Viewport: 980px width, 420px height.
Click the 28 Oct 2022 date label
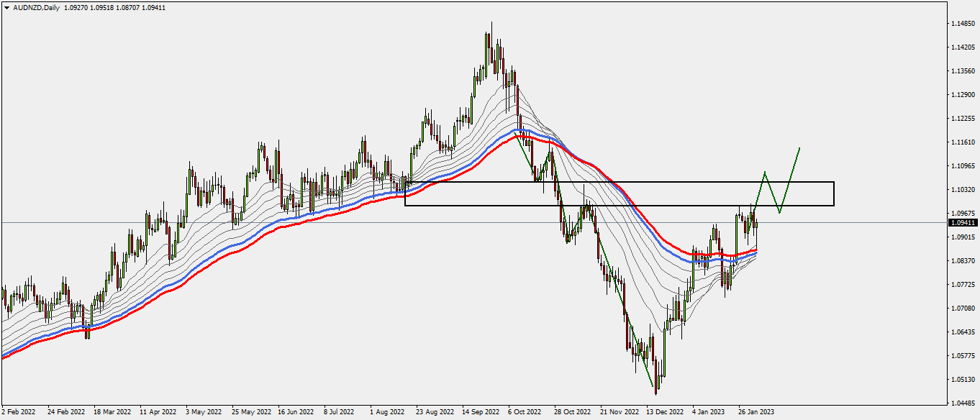click(573, 413)
